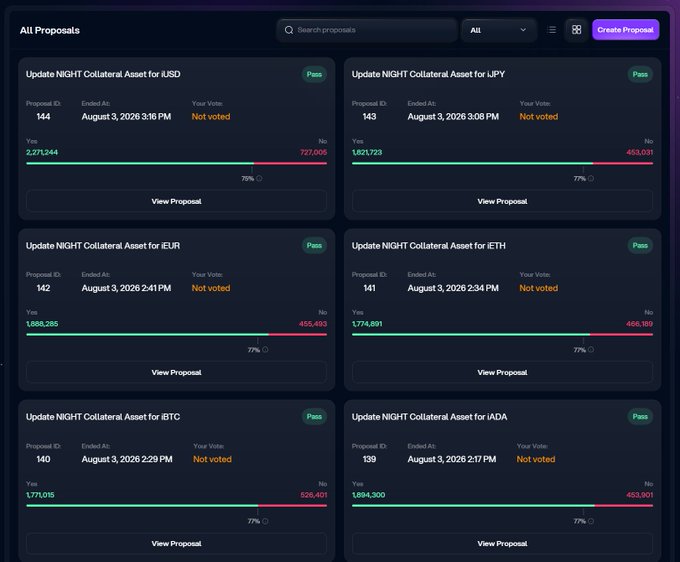The height and width of the screenshot is (562, 680).
Task: Click vote progress bar on iJPY proposal
Action: point(502,163)
